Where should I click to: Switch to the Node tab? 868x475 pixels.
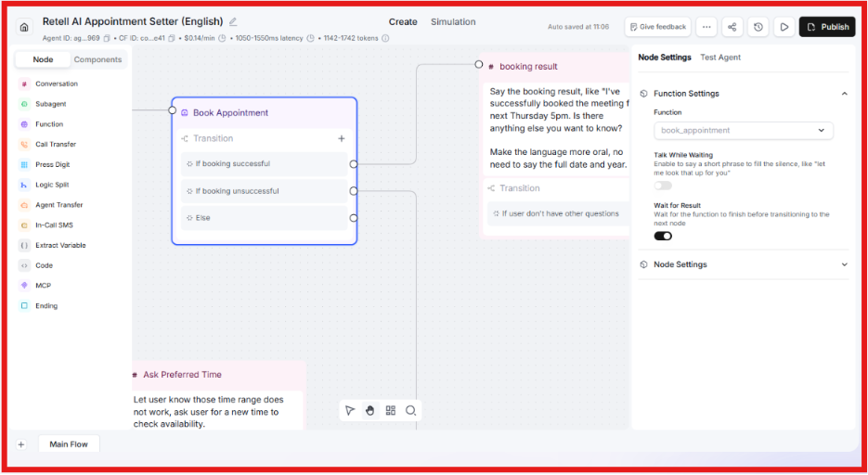(x=43, y=59)
